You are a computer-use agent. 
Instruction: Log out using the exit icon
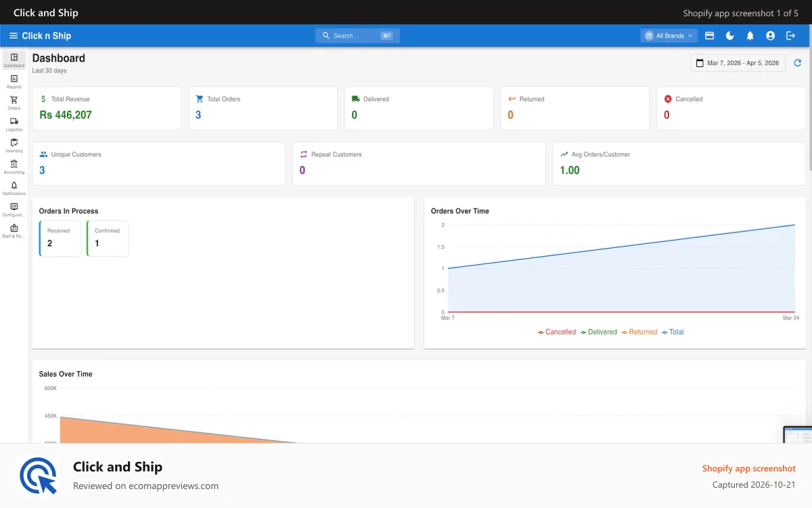(790, 36)
